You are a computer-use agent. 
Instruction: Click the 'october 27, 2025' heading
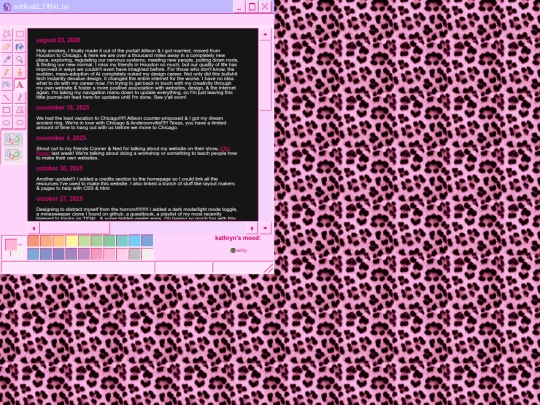(60, 198)
